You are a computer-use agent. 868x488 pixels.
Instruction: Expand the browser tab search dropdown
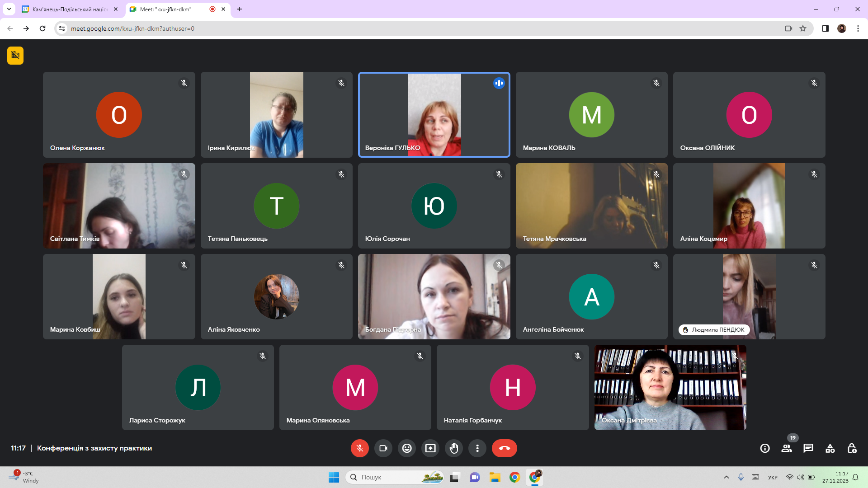point(9,9)
